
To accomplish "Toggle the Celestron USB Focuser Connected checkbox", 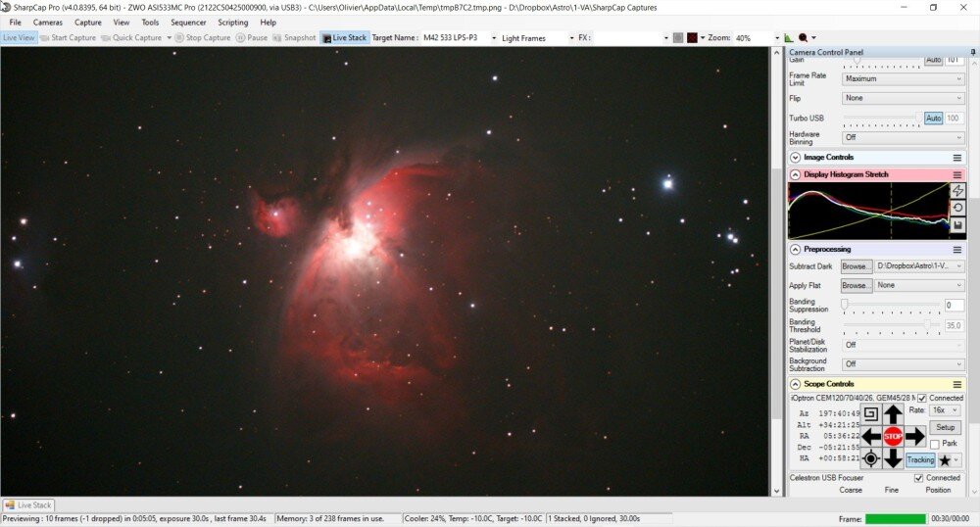I will point(919,478).
